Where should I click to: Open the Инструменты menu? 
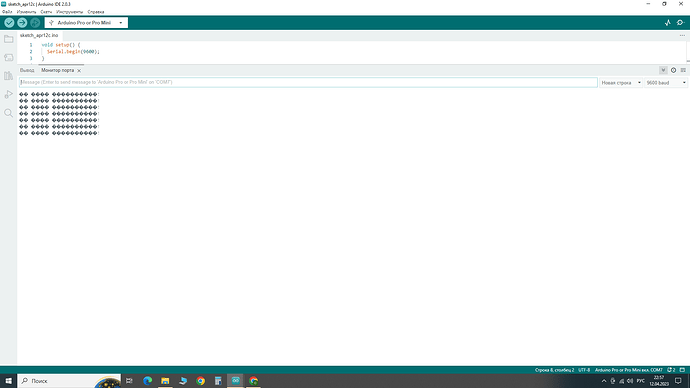pyautogui.click(x=70, y=12)
